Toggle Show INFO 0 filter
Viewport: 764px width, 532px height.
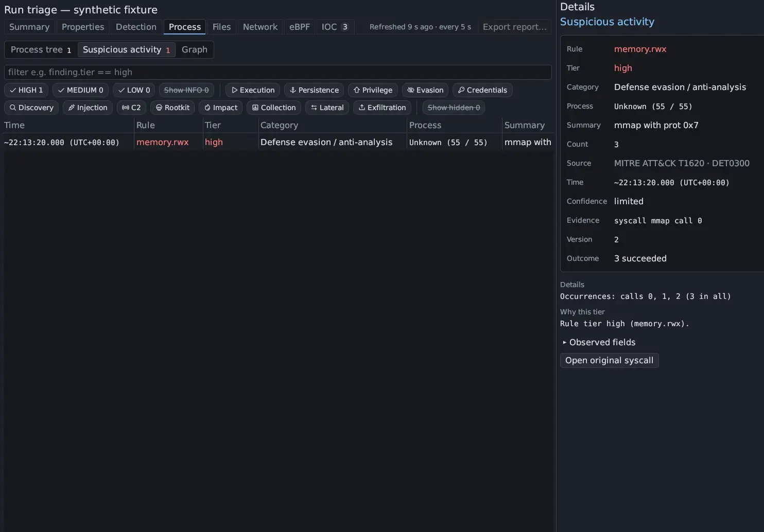[x=186, y=90]
